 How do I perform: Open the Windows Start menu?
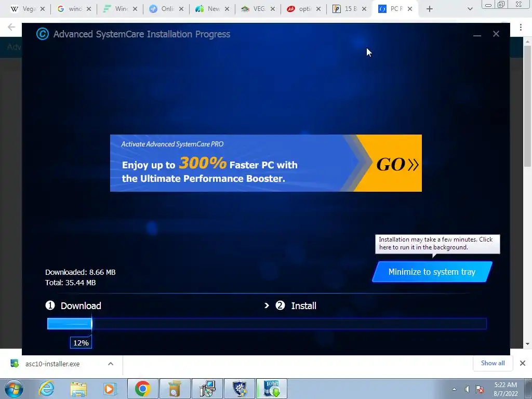pyautogui.click(x=14, y=389)
